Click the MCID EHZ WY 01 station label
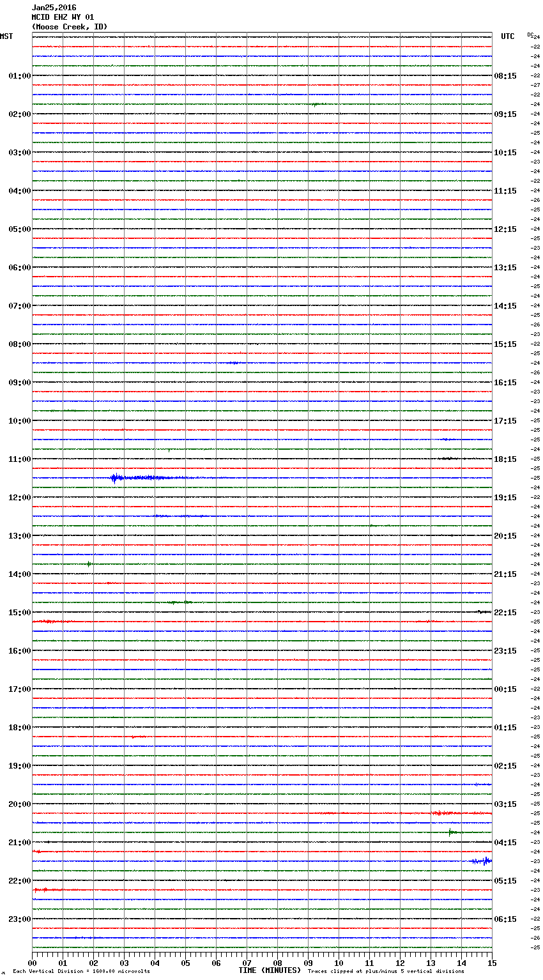The image size is (543, 980). pos(63,17)
